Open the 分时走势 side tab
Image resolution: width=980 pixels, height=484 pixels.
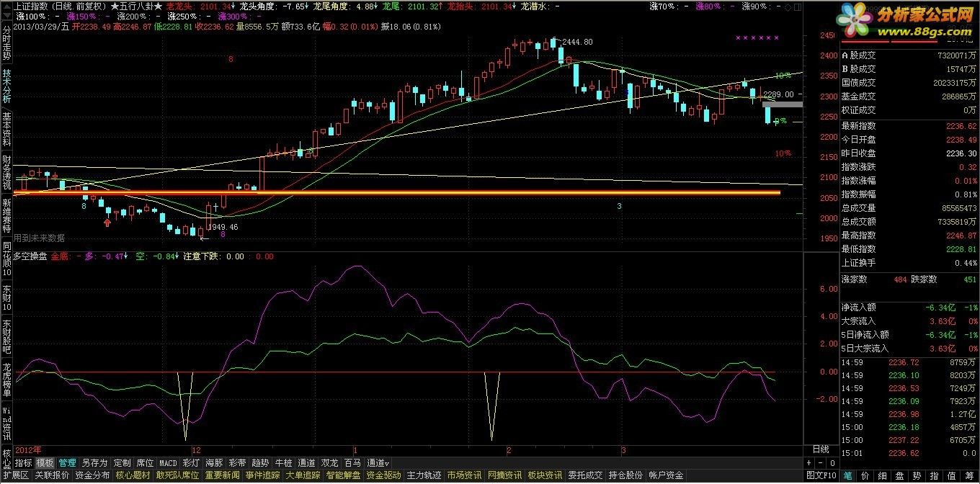click(6, 43)
